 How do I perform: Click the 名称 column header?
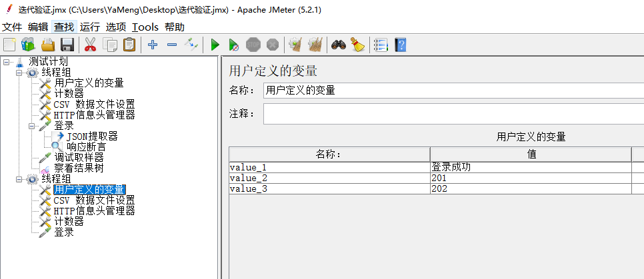coord(329,154)
